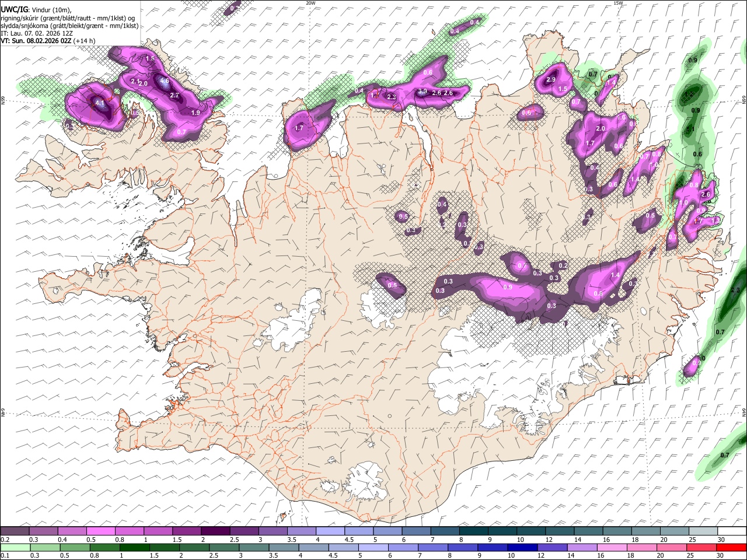This screenshot has height=560, width=747.
Task: Click the '1.9' value on the map
Action: [196, 113]
